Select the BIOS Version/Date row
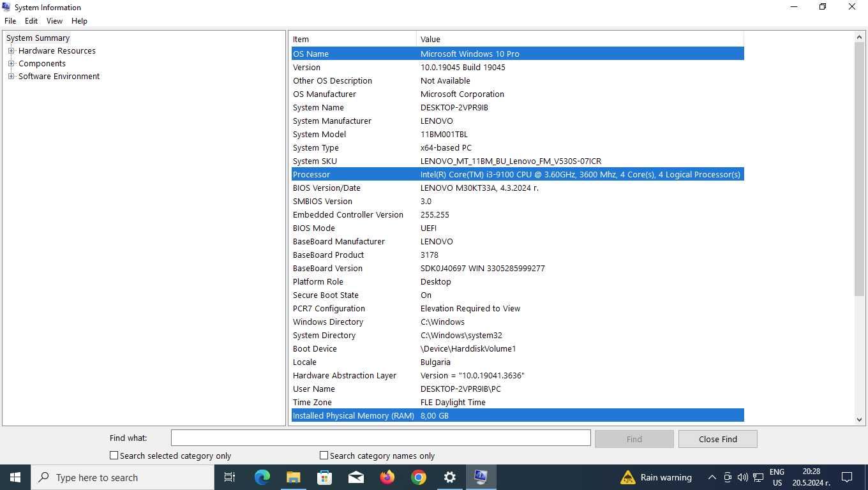868x490 pixels. click(x=518, y=188)
